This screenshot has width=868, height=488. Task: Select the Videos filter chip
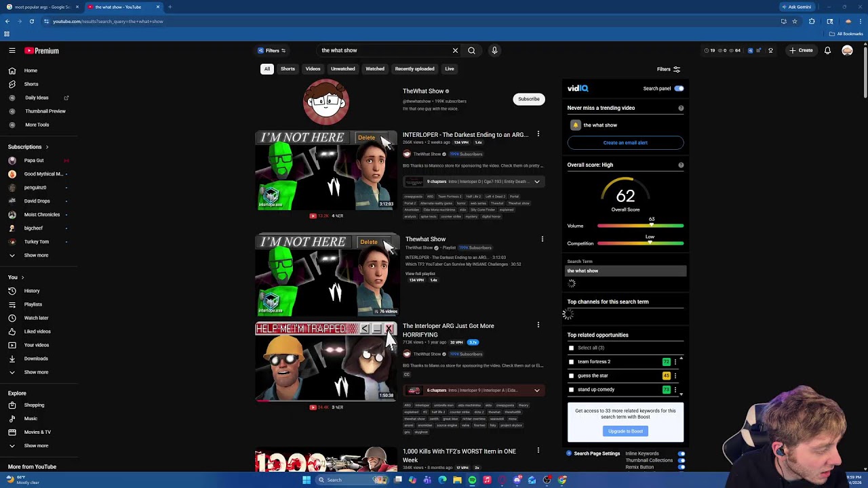313,68
